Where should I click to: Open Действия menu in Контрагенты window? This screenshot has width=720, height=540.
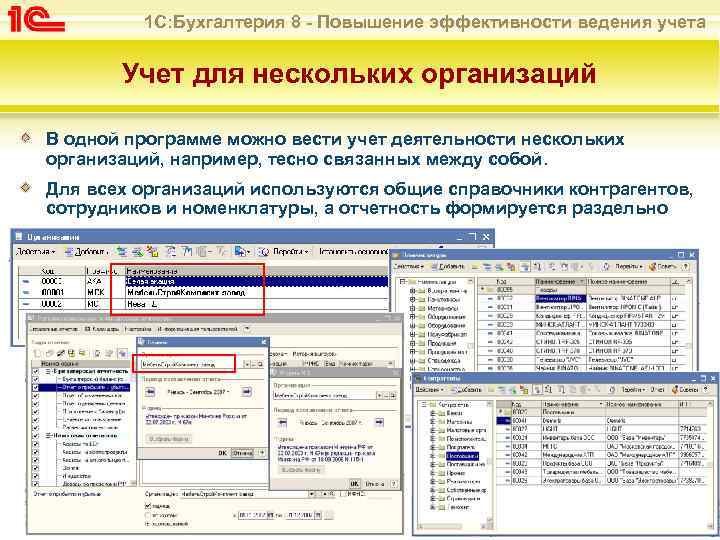pos(430,389)
